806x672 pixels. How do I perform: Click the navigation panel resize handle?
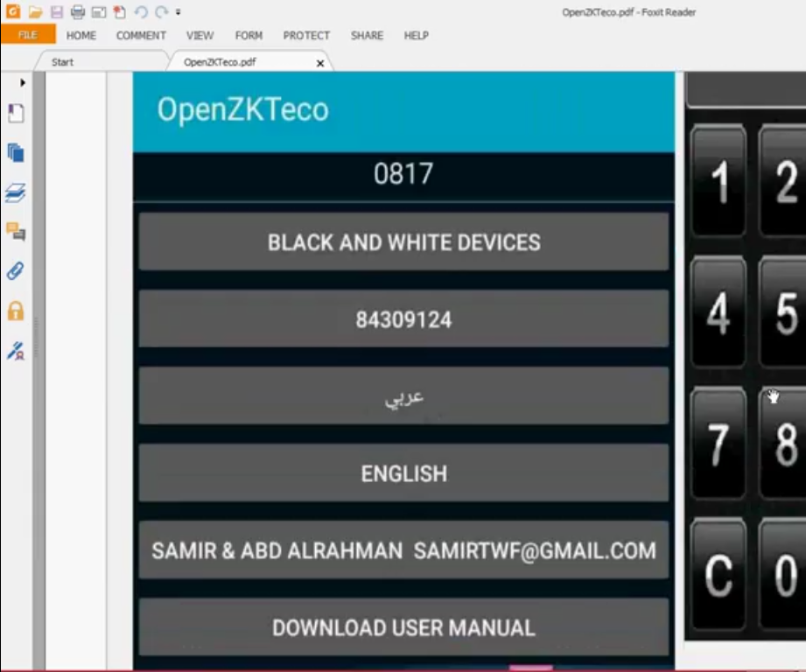[x=36, y=337]
